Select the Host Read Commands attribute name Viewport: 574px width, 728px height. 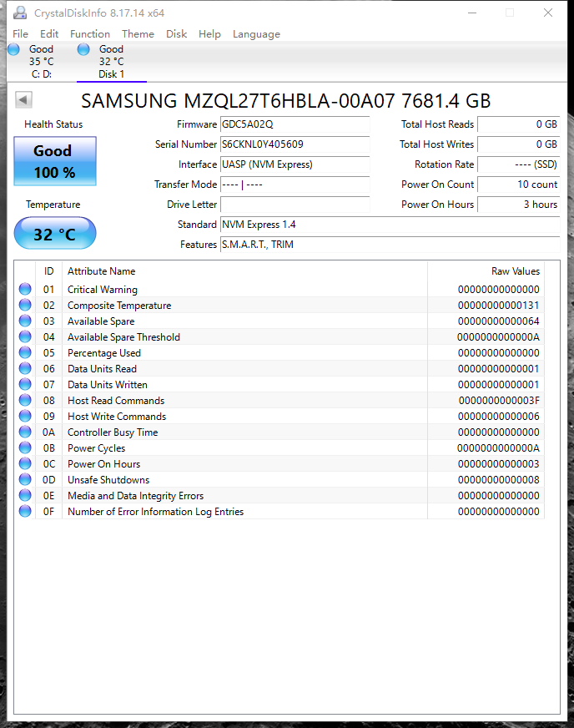click(116, 400)
